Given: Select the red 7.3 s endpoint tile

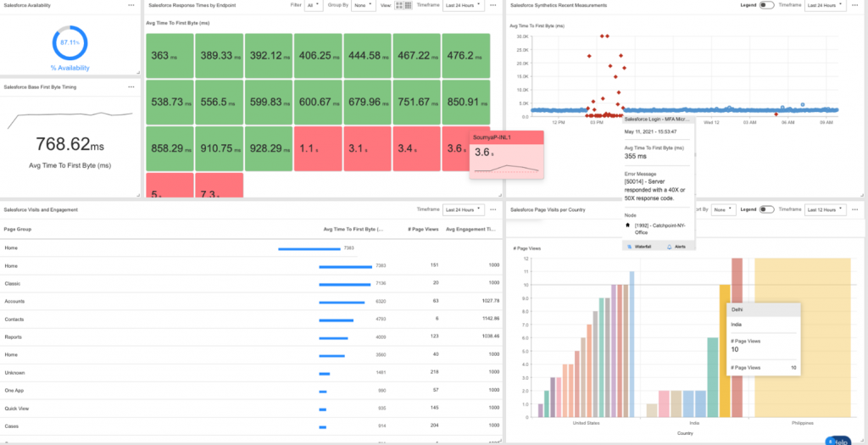Looking at the screenshot, I should pyautogui.click(x=219, y=185).
